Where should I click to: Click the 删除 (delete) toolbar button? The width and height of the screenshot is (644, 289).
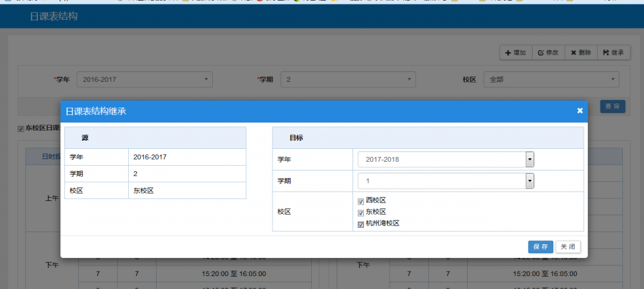point(580,53)
